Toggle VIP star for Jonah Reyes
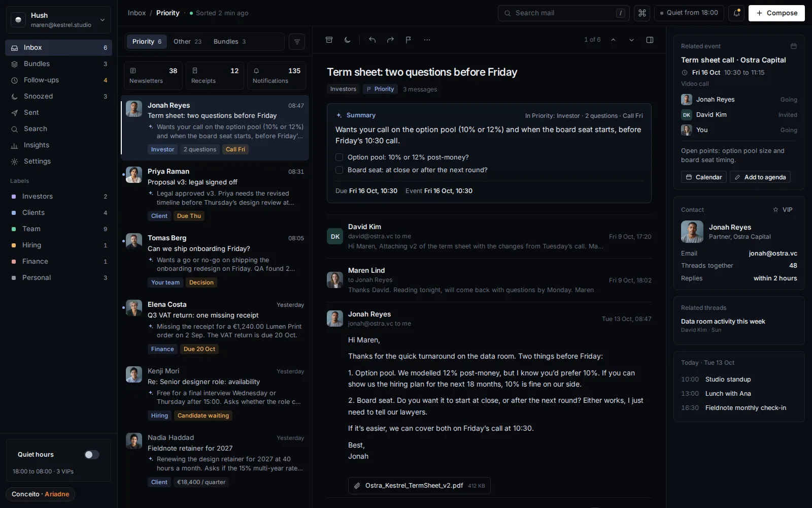 (x=783, y=210)
